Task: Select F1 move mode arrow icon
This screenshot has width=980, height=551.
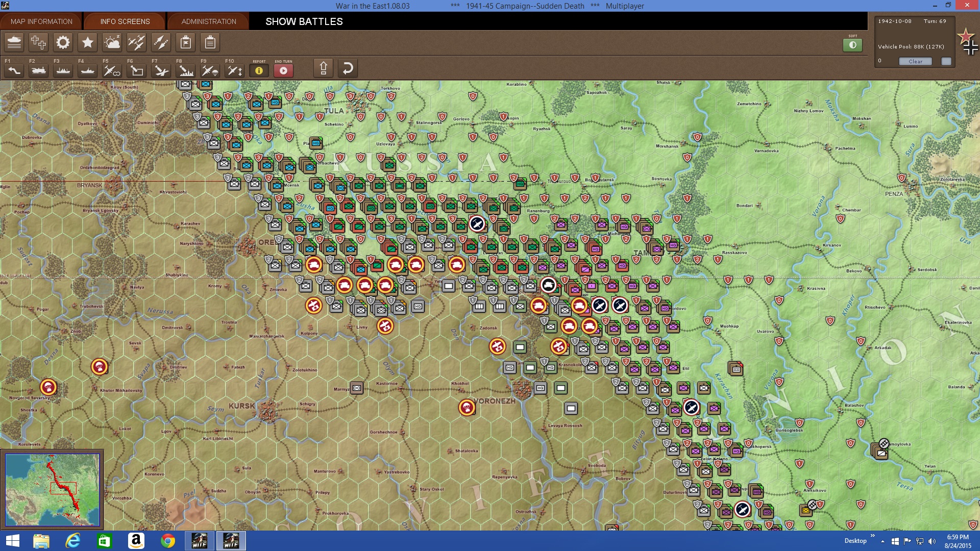Action: [x=14, y=70]
